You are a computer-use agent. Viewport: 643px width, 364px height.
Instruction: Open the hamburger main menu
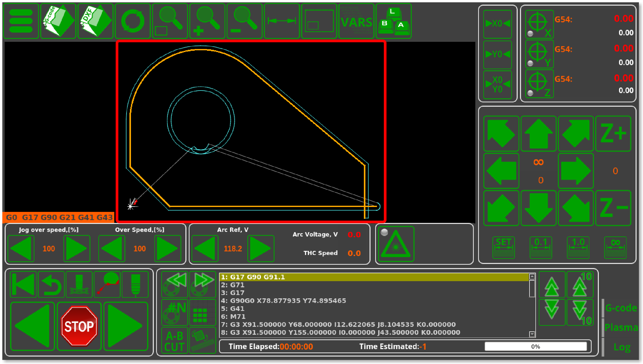(21, 21)
